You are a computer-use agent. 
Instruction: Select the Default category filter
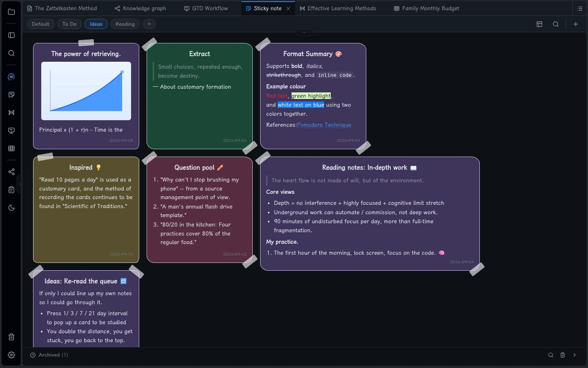click(40, 24)
